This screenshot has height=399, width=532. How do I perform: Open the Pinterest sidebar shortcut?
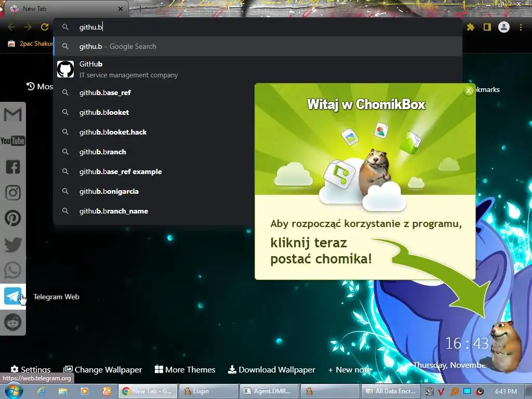click(12, 218)
